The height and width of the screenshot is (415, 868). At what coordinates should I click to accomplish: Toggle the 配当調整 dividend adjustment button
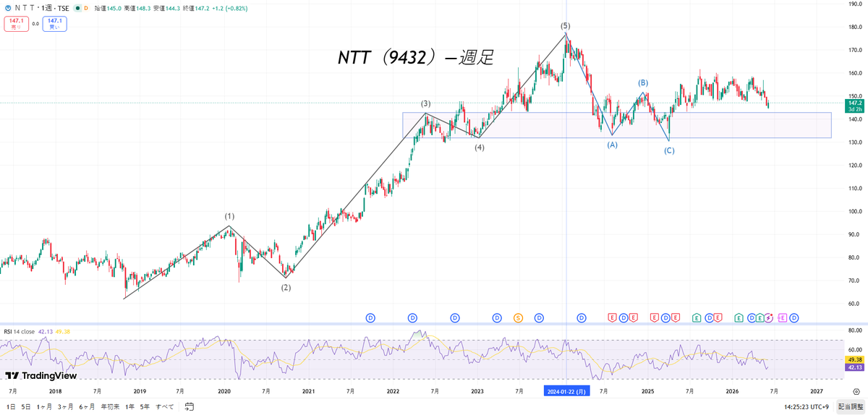[851, 406]
